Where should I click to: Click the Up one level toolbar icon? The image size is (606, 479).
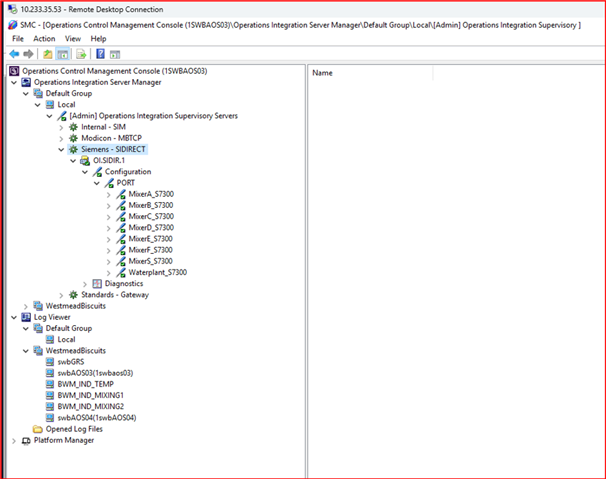48,54
